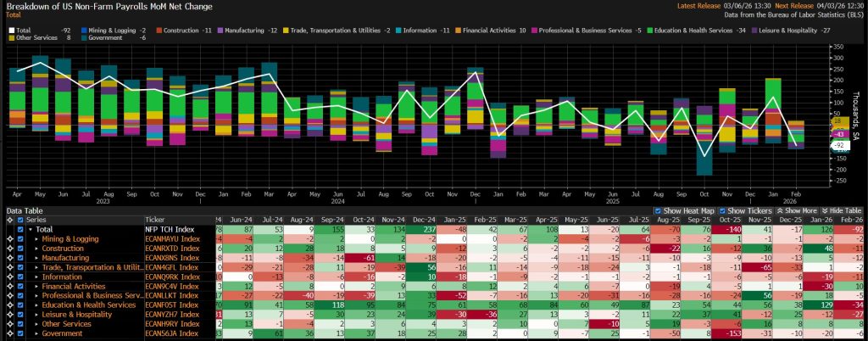Viewport: 868px width, 341px height.
Task: Click the move handle beside Construction row
Action: click(x=8, y=249)
